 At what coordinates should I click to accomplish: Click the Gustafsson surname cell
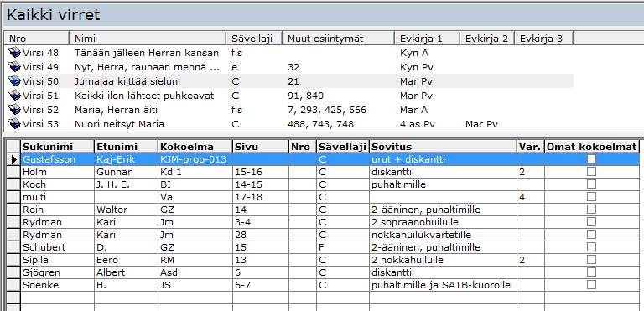point(58,159)
